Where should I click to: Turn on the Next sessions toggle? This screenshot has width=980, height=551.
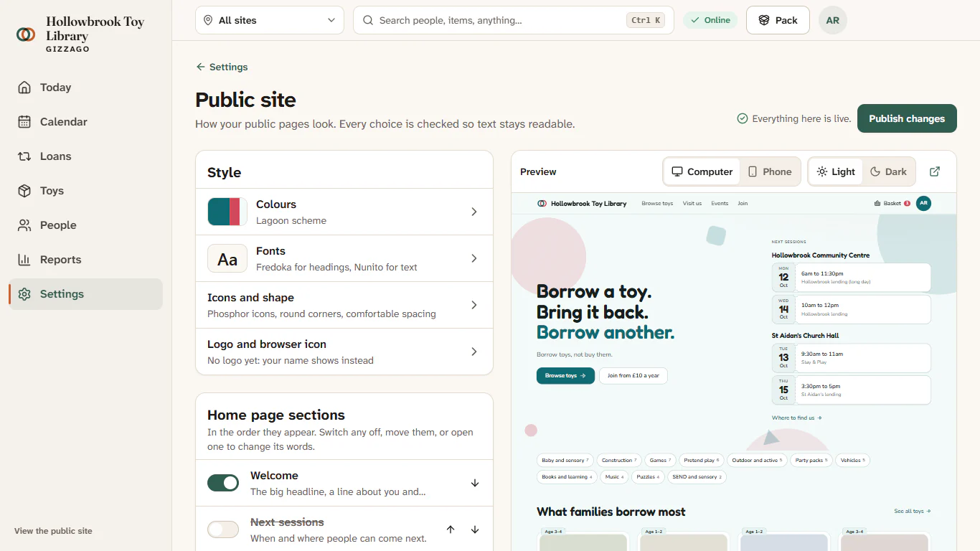[223, 529]
